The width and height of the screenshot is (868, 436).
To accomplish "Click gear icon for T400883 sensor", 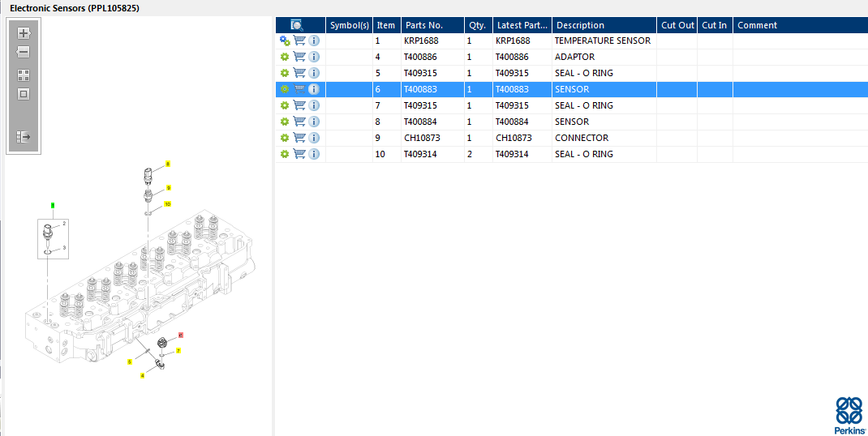I will click(285, 89).
